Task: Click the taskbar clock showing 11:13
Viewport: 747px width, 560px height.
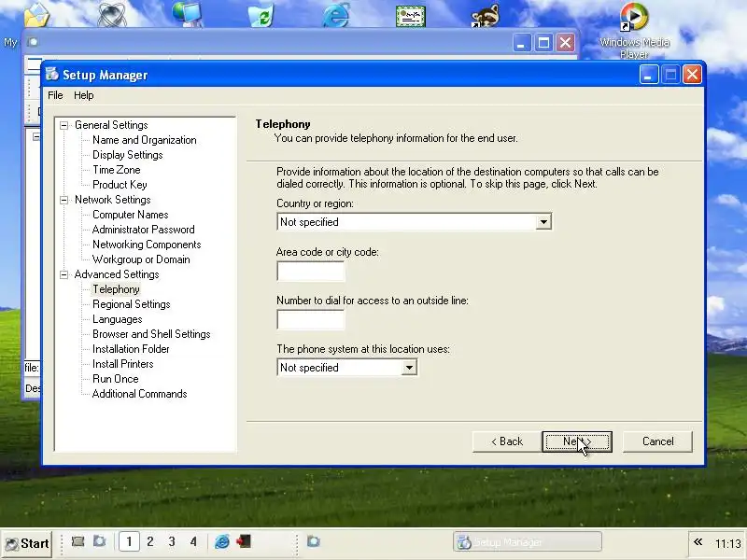Action: coord(728,543)
